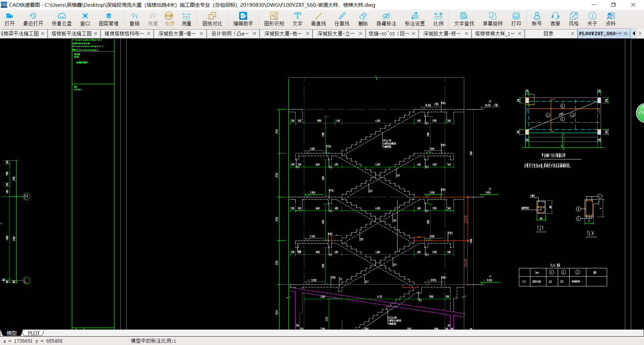
Task: Undo with the 撤销 button
Action: [x=135, y=19]
